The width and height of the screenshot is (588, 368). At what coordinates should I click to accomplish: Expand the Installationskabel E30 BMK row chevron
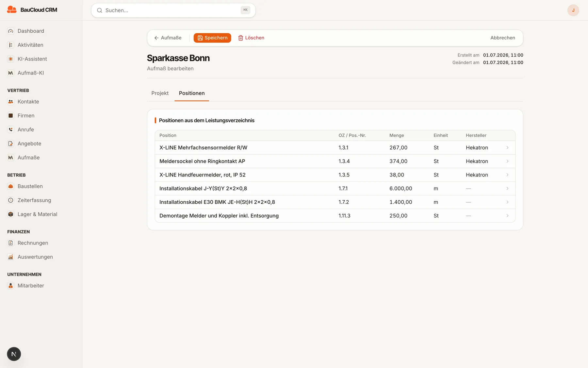(507, 202)
